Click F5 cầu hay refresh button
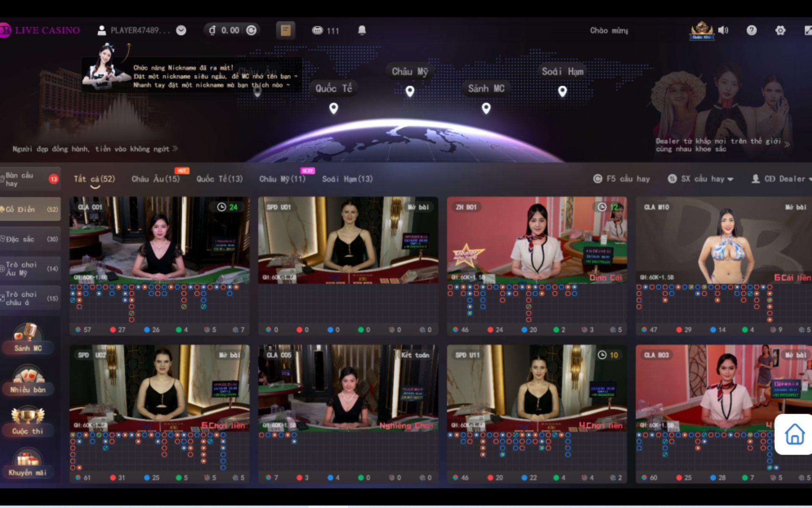Image resolution: width=812 pixels, height=508 pixels. (x=621, y=179)
